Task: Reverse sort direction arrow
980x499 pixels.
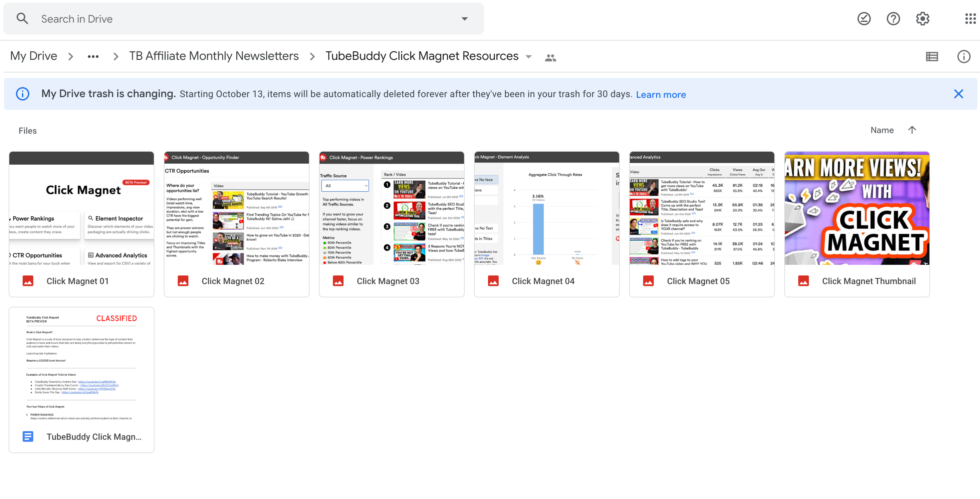Action: pyautogui.click(x=912, y=130)
